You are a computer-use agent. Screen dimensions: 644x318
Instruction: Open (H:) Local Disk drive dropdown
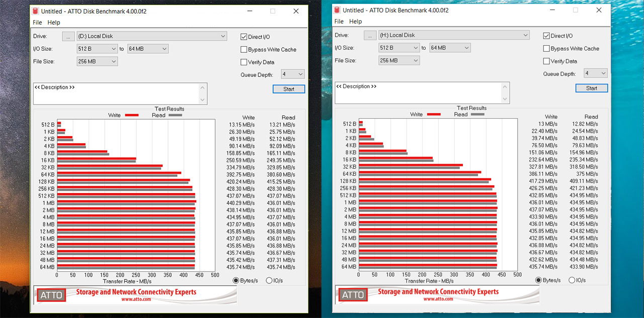[x=454, y=35]
